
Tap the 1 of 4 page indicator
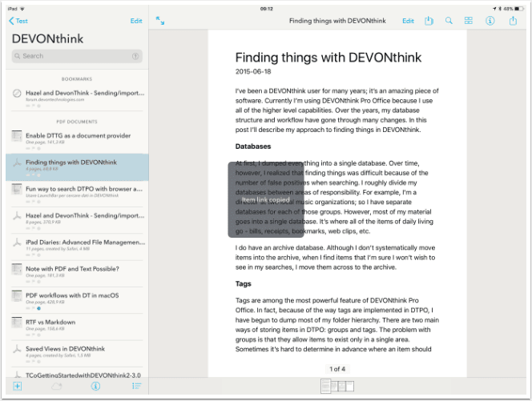[337, 369]
